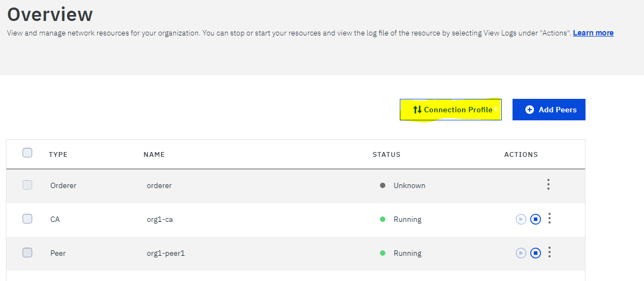The image size is (644, 281).
Task: Click the Connection Profile button
Action: coord(451,110)
